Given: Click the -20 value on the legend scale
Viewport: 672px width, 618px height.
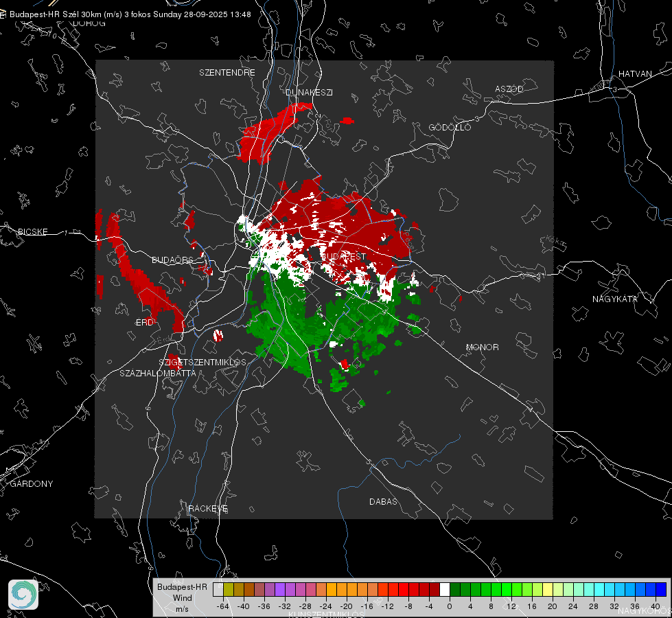Looking at the screenshot, I should pos(346,606).
